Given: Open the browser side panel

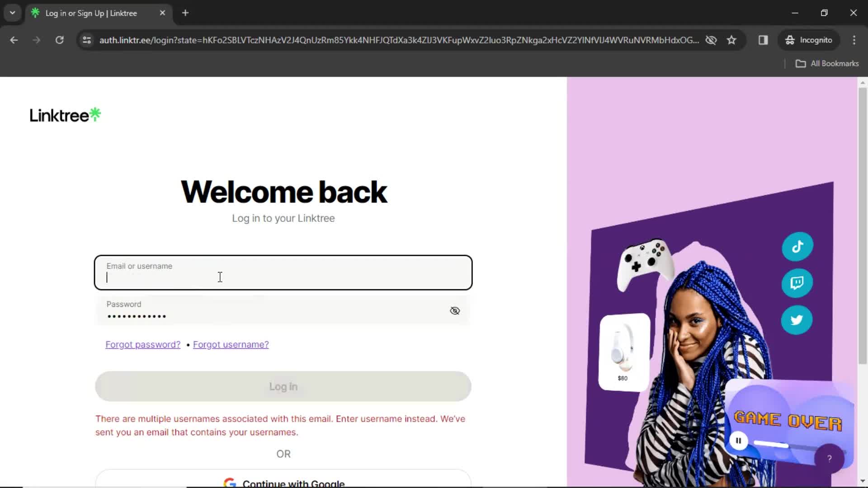Looking at the screenshot, I should click(x=763, y=40).
